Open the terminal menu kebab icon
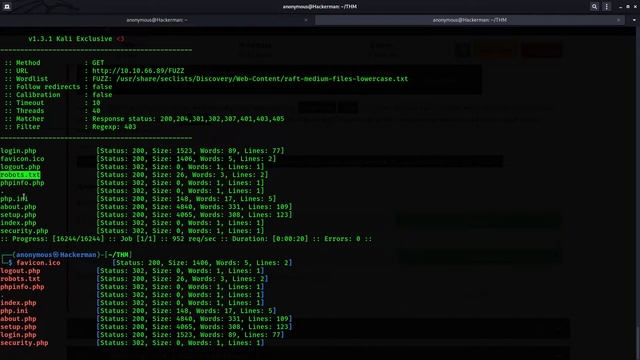Image resolution: width=640 pixels, height=360 pixels. [607, 7]
